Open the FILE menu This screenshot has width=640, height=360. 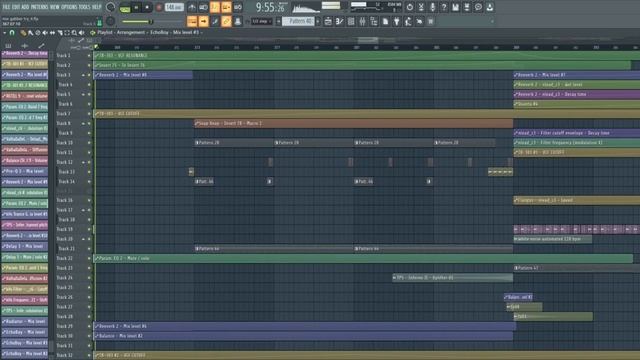pos(6,7)
